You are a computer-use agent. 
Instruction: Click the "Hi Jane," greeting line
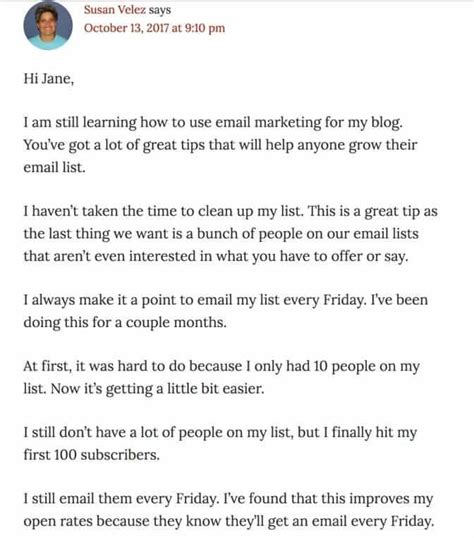point(48,79)
